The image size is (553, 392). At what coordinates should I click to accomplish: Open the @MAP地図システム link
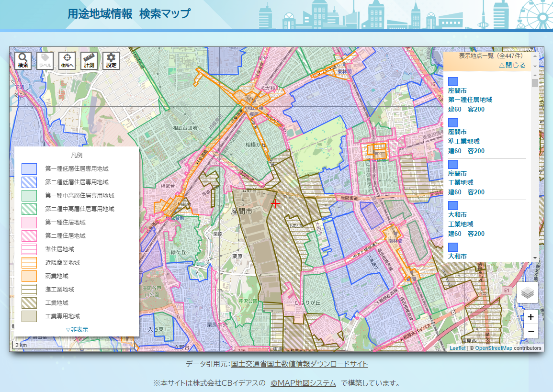303,383
